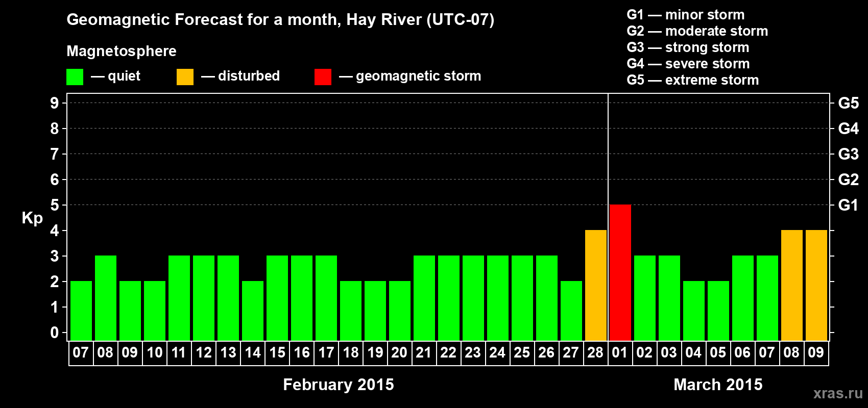Click the green bar for March 04
The height and width of the screenshot is (408, 868).
tap(693, 311)
